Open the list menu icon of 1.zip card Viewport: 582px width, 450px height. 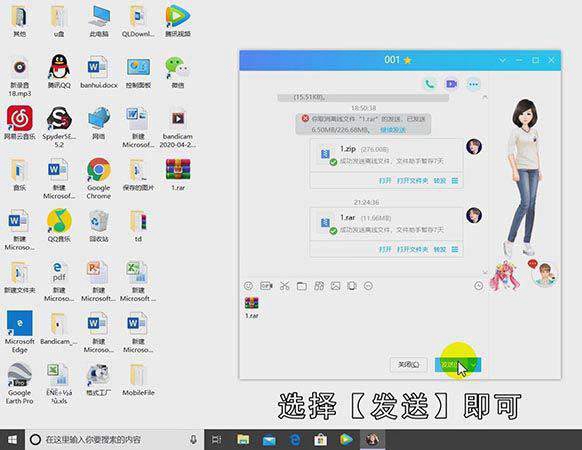point(455,181)
